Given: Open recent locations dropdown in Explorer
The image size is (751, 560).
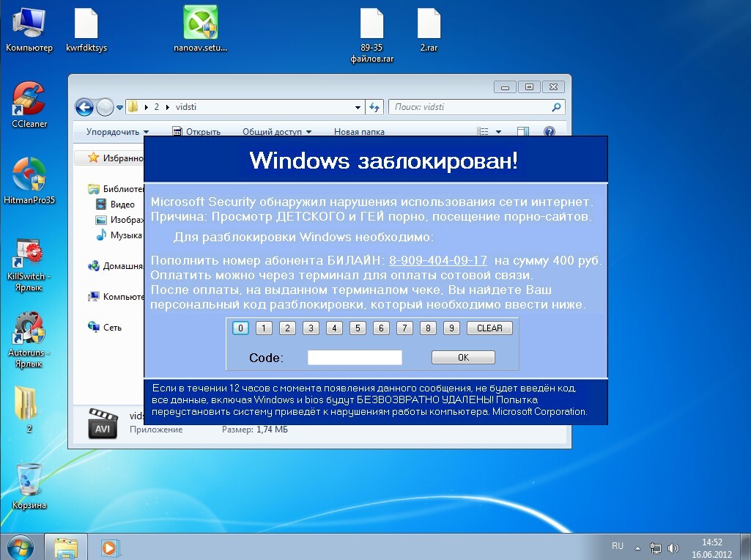Looking at the screenshot, I should pos(119,107).
